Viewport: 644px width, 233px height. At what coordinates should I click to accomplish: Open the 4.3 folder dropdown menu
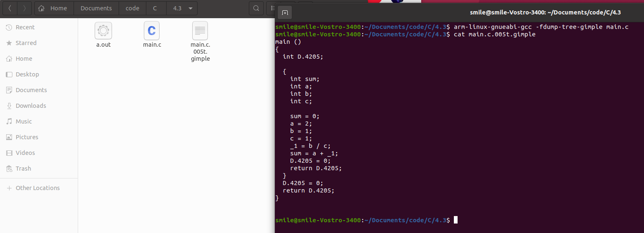182,8
